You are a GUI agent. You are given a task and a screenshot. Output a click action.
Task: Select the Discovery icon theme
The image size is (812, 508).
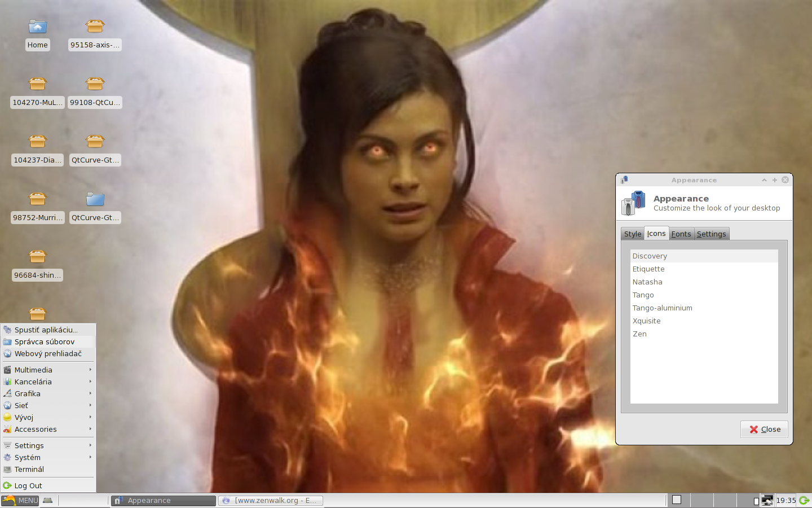704,256
